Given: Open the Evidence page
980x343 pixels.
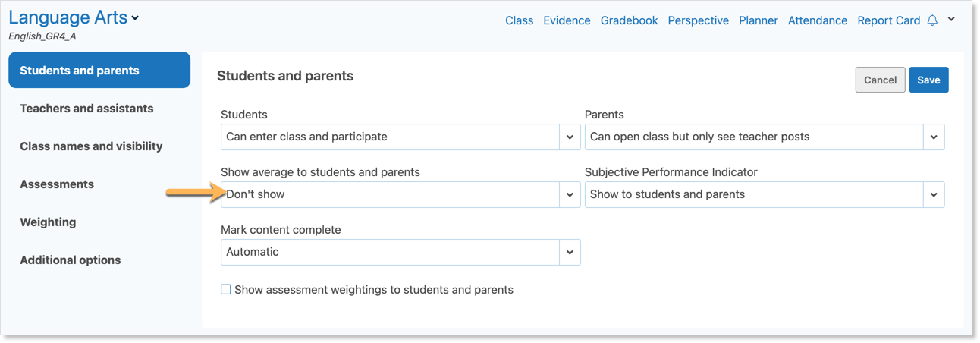Looking at the screenshot, I should 567,20.
